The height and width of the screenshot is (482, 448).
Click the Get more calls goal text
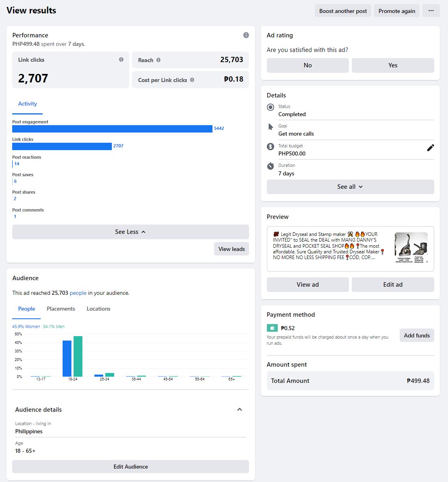click(x=296, y=134)
